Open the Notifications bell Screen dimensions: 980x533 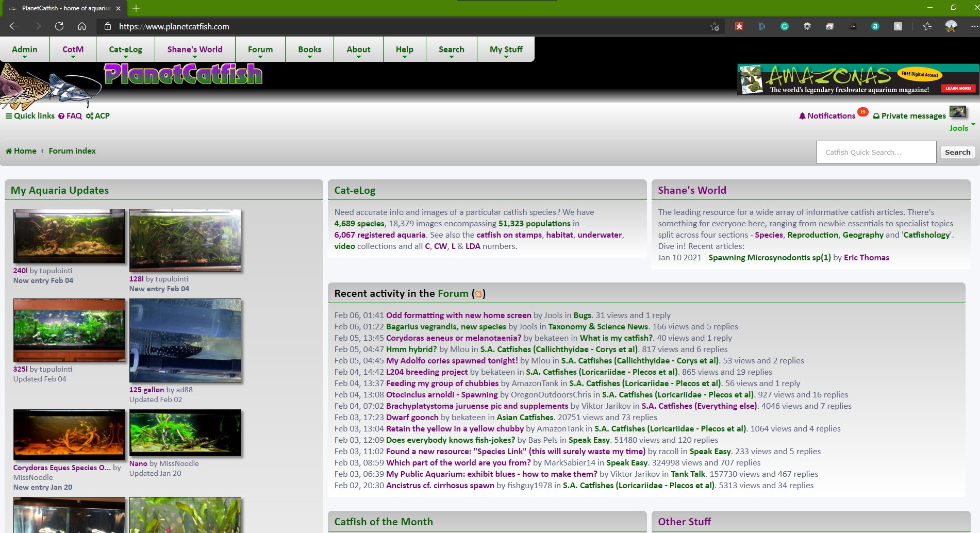point(827,115)
